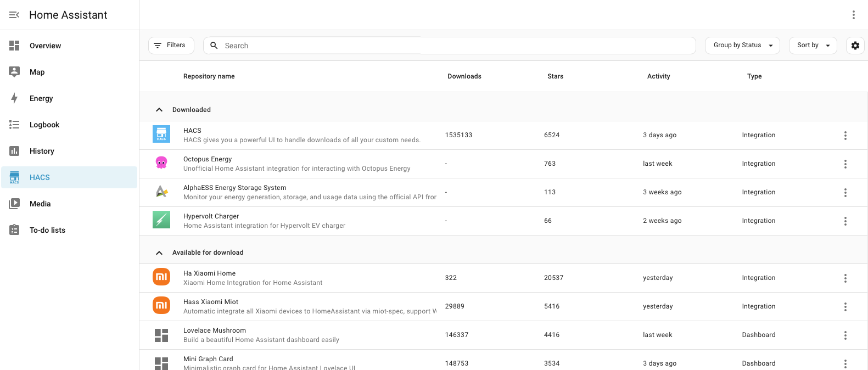Open the Sort by dropdown

[x=813, y=46]
